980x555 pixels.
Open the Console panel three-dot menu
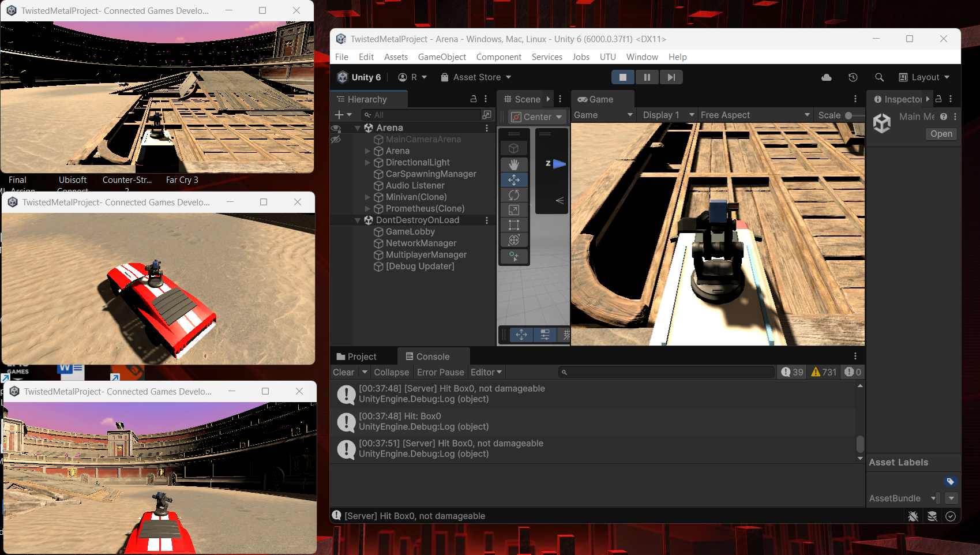(855, 357)
